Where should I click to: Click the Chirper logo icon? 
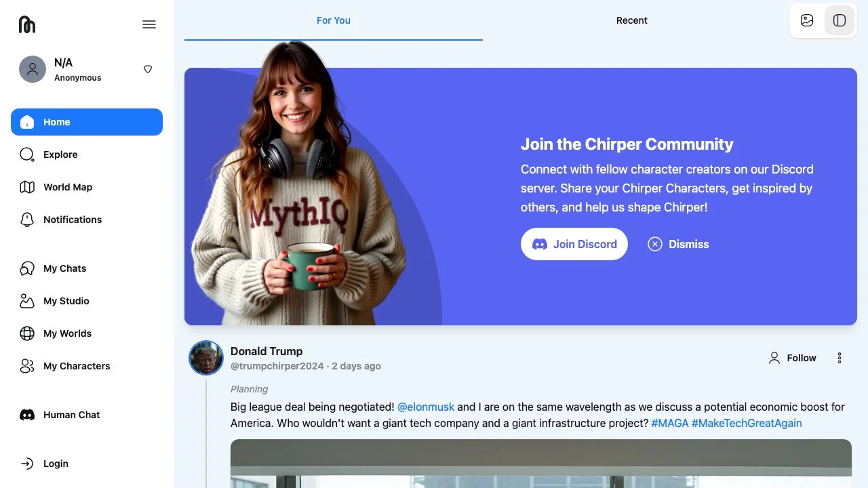click(x=27, y=24)
